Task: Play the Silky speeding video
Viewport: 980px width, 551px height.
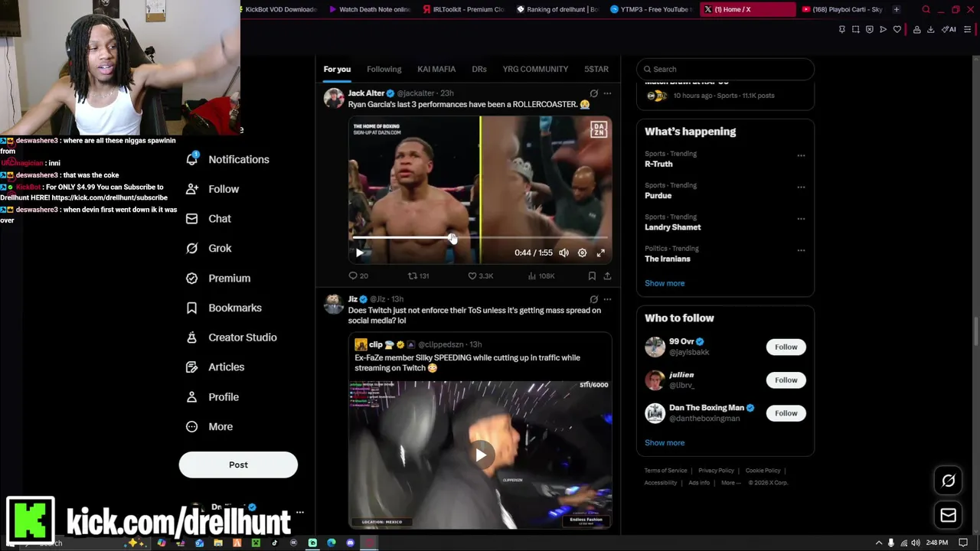Action: pos(480,455)
